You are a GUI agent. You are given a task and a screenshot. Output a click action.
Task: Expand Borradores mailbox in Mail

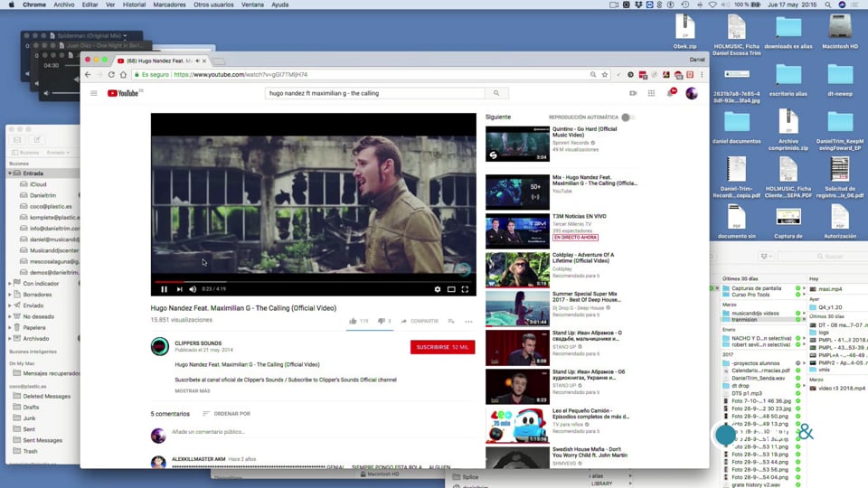click(10, 295)
